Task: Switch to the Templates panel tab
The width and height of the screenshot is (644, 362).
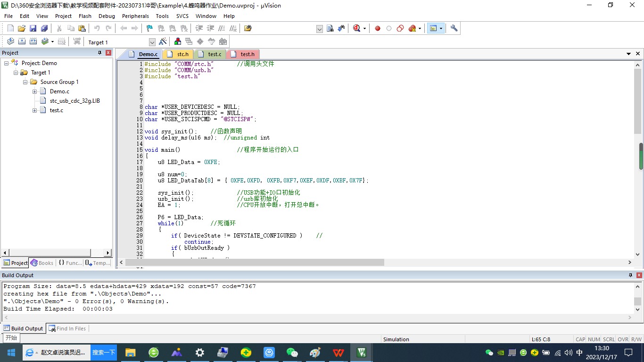Action: (98, 263)
